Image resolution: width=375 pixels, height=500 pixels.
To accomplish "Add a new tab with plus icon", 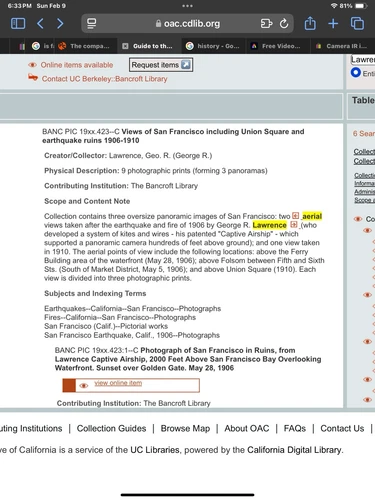I will tap(333, 24).
